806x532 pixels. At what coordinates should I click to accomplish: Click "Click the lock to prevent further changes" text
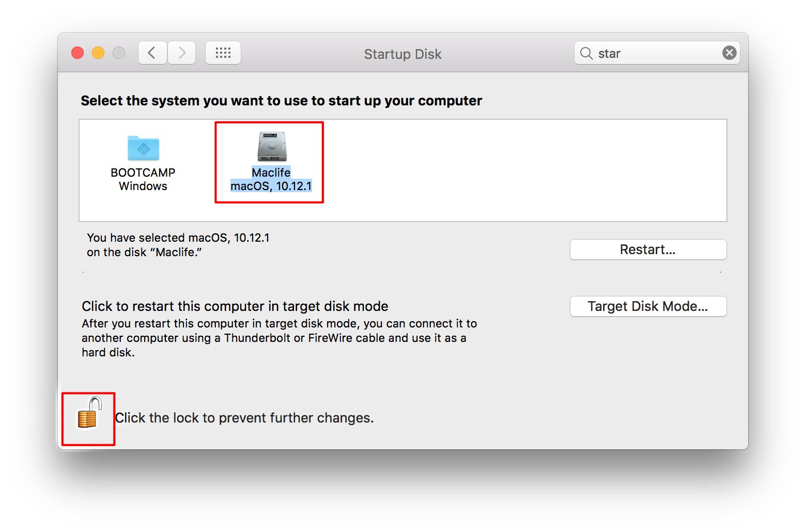(x=244, y=418)
